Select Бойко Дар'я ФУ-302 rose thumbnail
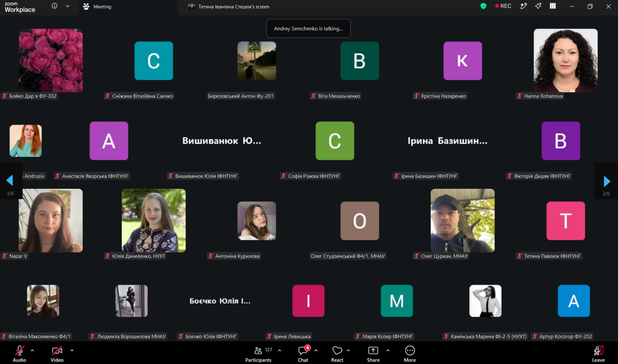Screen dimensions: 618x364 pos(51,60)
